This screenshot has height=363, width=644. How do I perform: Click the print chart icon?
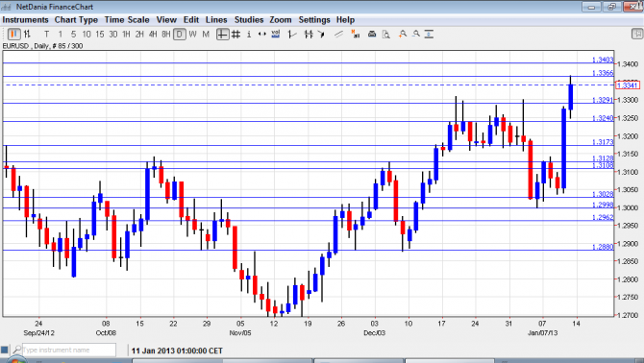pos(372,35)
